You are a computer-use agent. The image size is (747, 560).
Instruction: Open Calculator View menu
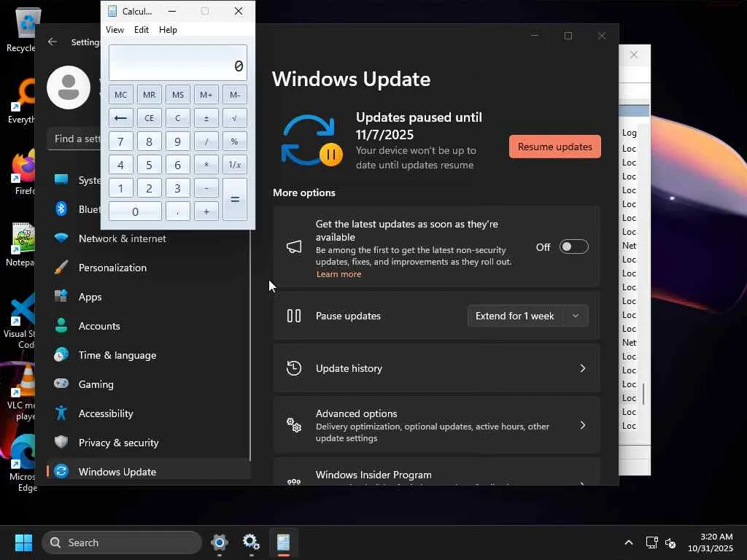click(115, 29)
